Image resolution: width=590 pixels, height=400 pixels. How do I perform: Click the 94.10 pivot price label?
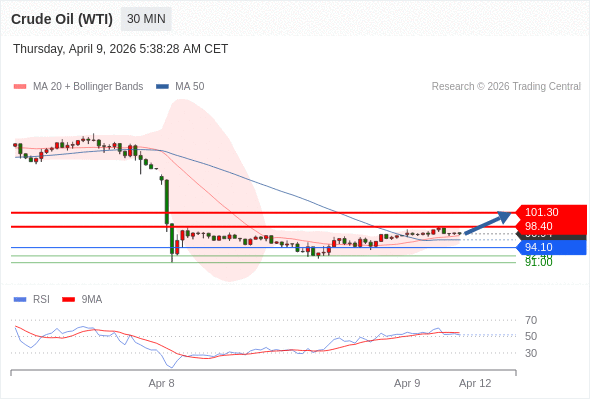coord(550,247)
